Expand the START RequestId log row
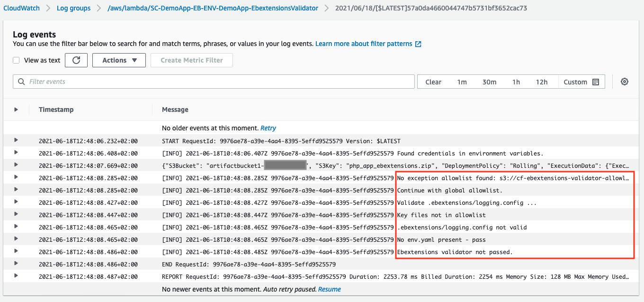The height and width of the screenshot is (302, 644). click(x=16, y=140)
